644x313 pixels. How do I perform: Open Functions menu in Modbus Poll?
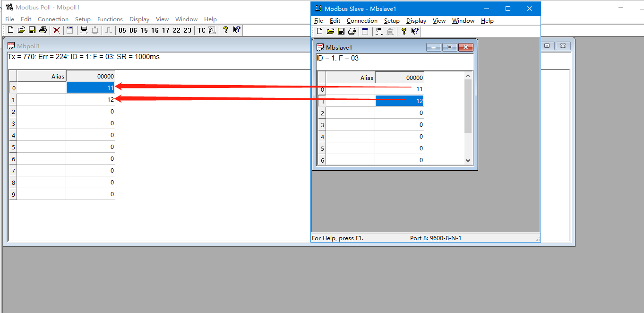point(110,19)
